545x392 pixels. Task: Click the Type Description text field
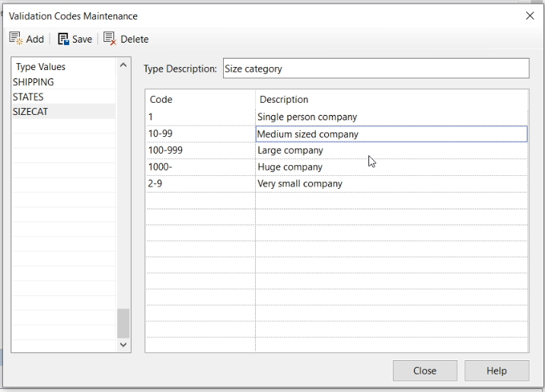pos(375,69)
